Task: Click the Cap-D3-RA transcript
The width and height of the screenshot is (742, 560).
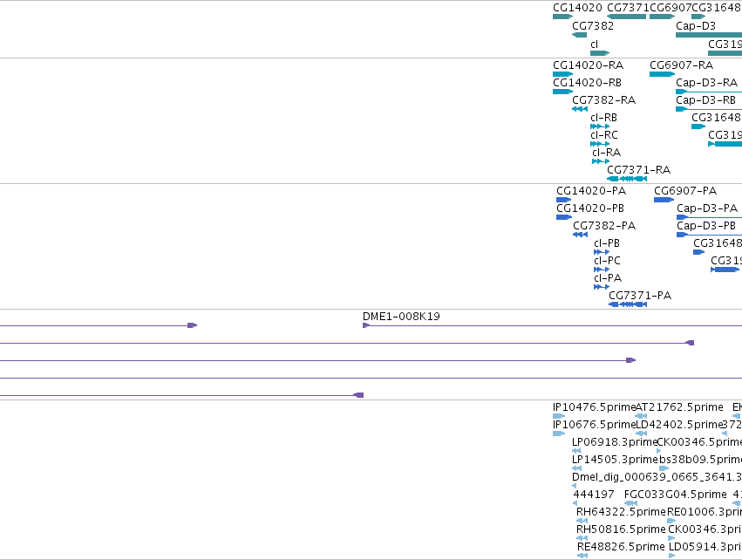Action: click(709, 92)
